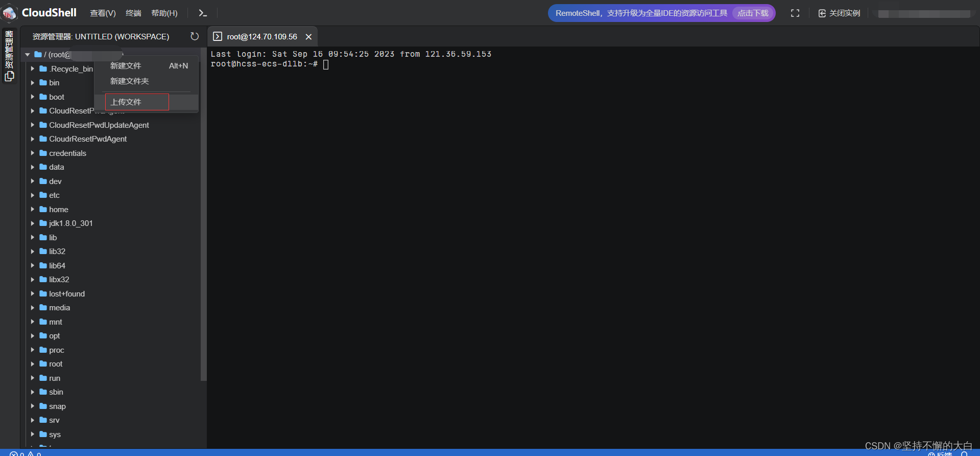Choose 新建文件夹 from context menu

tap(147, 81)
